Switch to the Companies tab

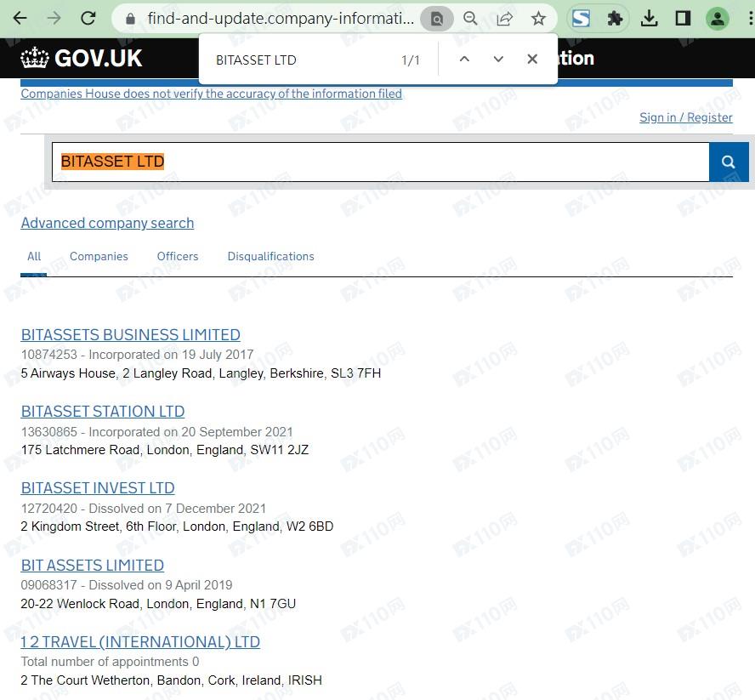pyautogui.click(x=99, y=256)
